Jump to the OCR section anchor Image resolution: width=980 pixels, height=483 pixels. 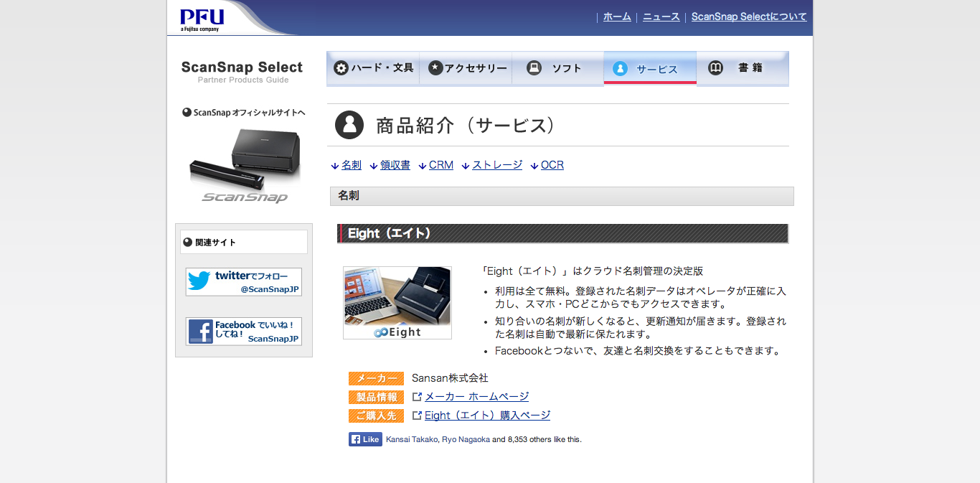coord(552,165)
